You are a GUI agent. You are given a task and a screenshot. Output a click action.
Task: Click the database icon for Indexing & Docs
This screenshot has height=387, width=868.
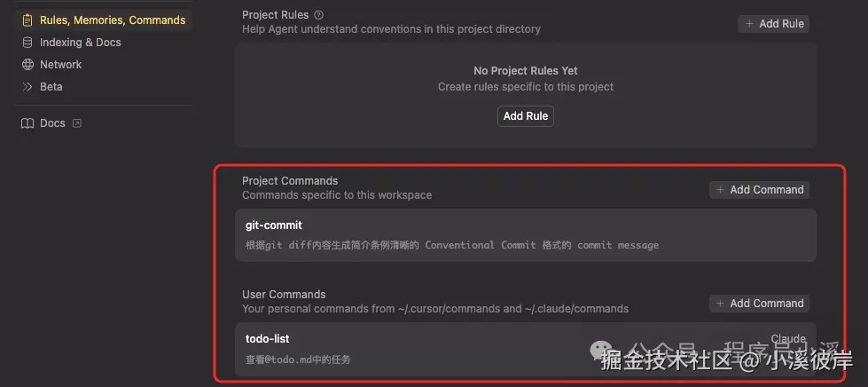pyautogui.click(x=27, y=43)
